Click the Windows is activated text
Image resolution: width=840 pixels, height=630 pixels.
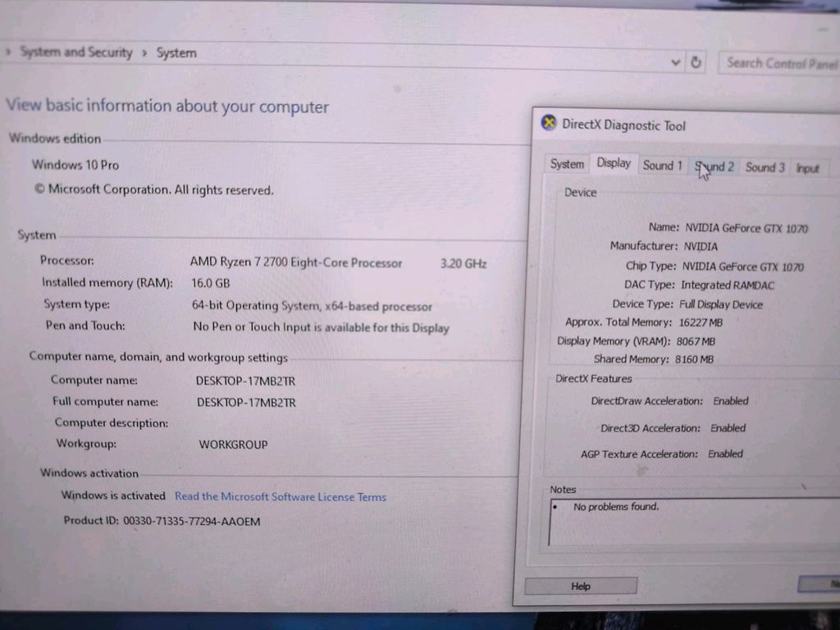[x=113, y=495]
